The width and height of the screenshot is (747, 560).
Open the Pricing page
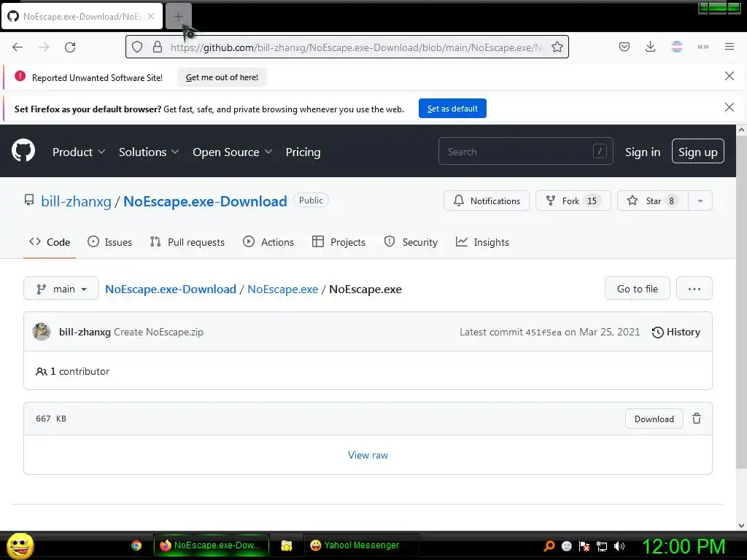click(x=303, y=152)
